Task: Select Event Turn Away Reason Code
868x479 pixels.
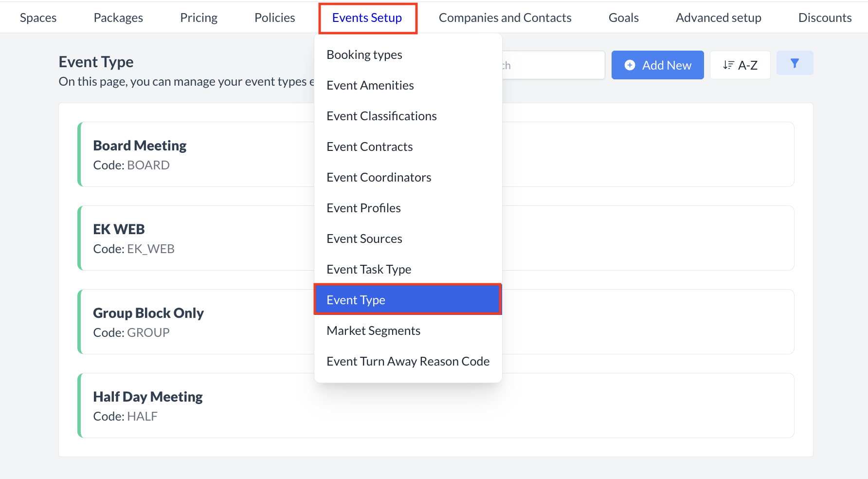Action: tap(408, 361)
